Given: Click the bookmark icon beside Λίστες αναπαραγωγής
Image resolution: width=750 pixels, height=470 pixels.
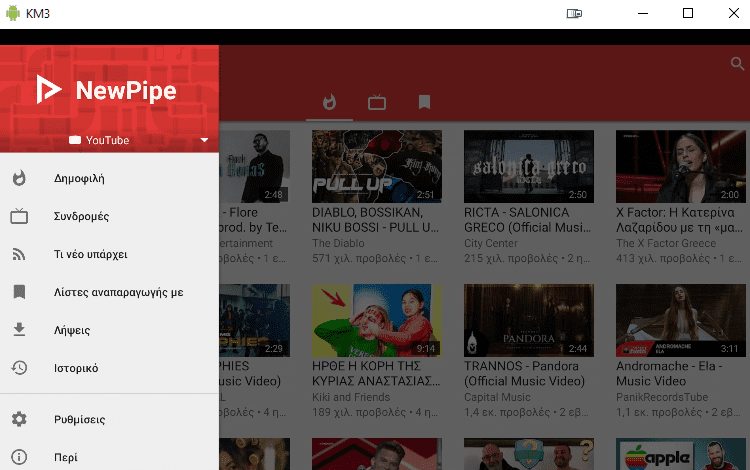Looking at the screenshot, I should (19, 292).
